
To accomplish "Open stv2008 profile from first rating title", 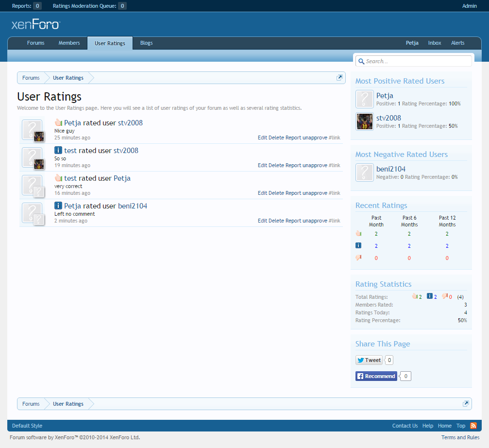I will [130, 122].
